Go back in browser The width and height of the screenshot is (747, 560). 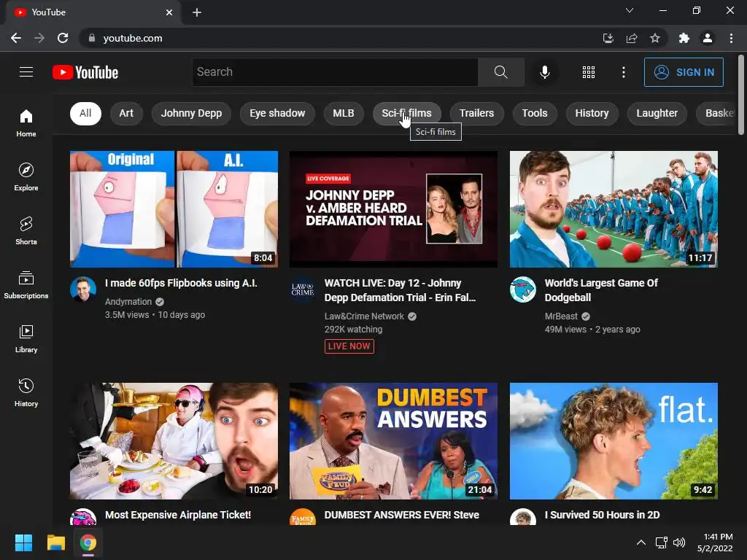click(16, 38)
